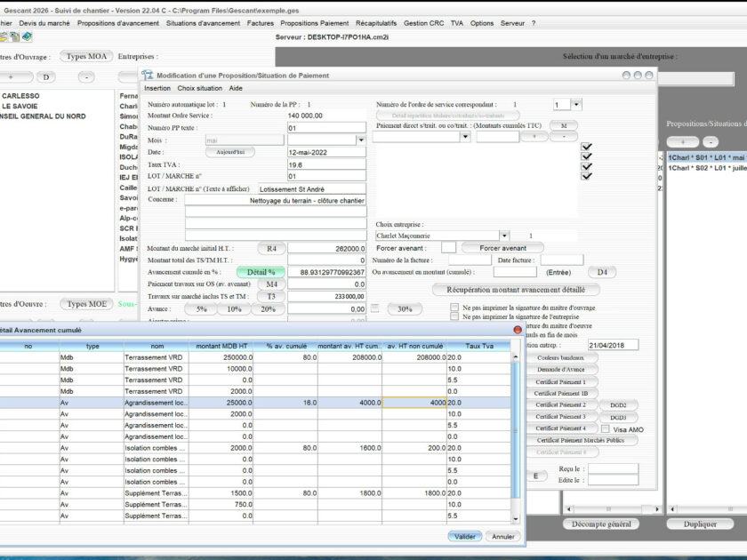
Task: Click the D4 button
Action: (x=602, y=272)
